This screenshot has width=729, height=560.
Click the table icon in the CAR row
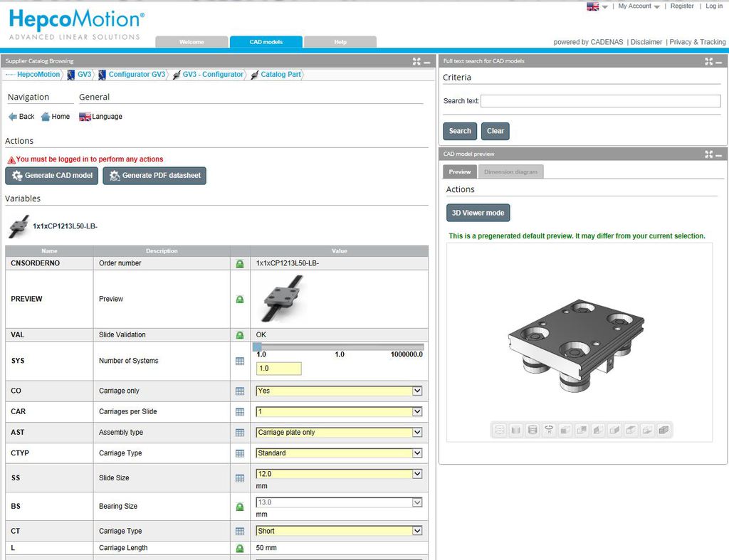(240, 412)
